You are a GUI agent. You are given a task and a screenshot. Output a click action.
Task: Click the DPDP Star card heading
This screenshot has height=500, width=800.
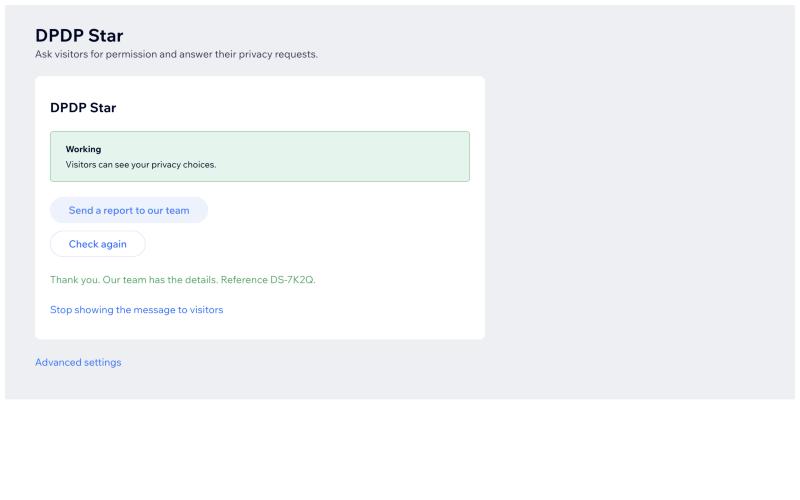point(83,108)
